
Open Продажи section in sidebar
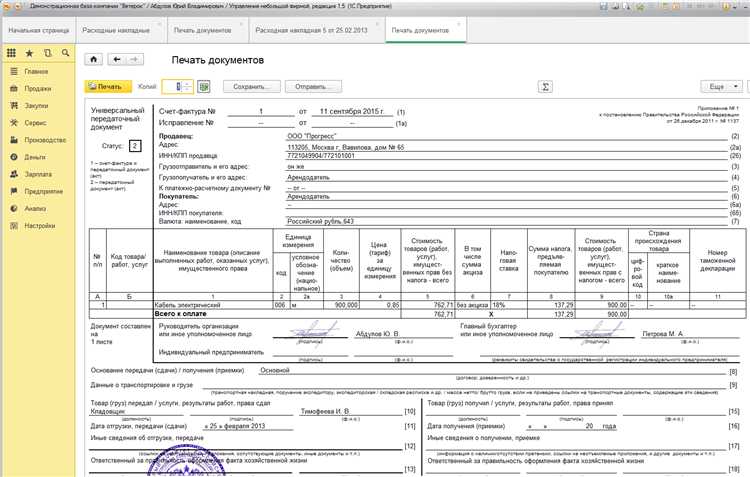(36, 90)
